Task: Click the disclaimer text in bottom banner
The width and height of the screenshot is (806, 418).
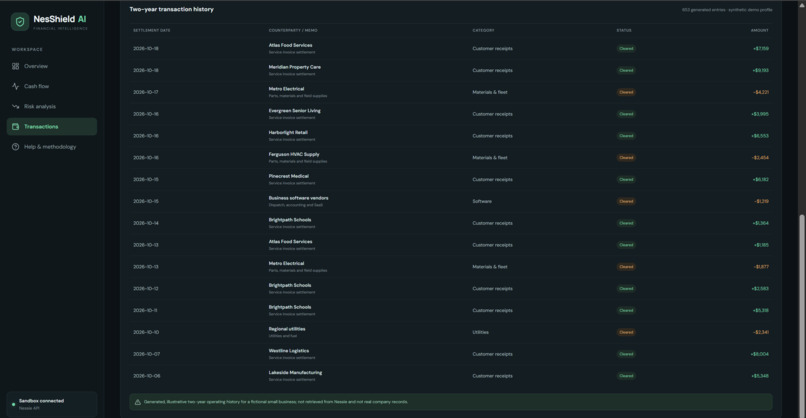Action: 276,402
